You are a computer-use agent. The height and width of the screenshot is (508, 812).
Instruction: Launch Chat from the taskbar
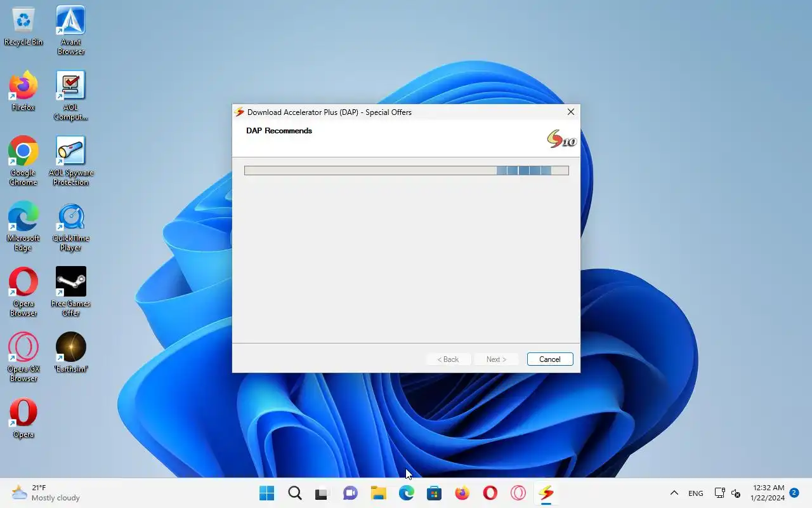351,493
